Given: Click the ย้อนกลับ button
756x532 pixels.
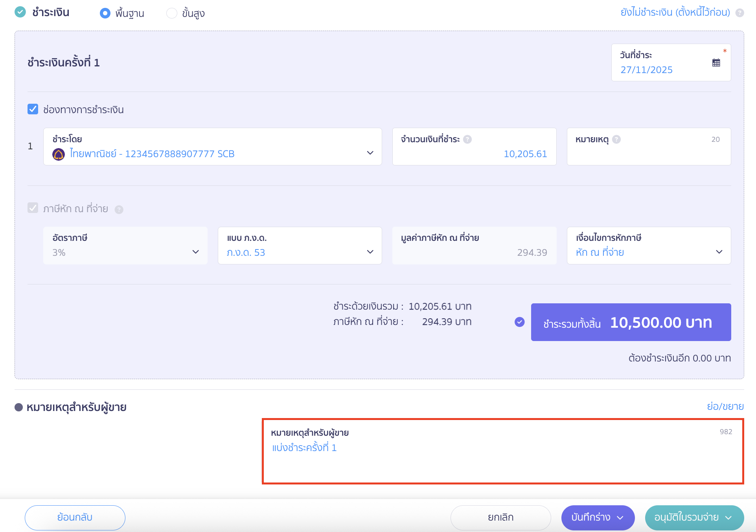Looking at the screenshot, I should [x=75, y=517].
